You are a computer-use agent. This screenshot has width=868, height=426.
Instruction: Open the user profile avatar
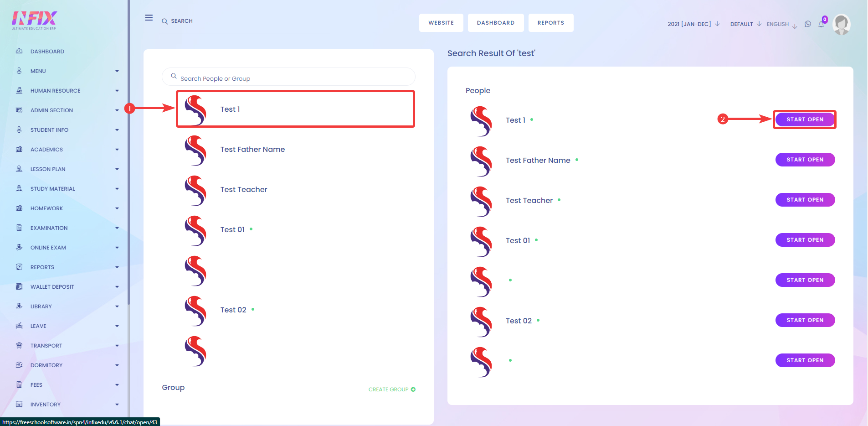tap(841, 24)
